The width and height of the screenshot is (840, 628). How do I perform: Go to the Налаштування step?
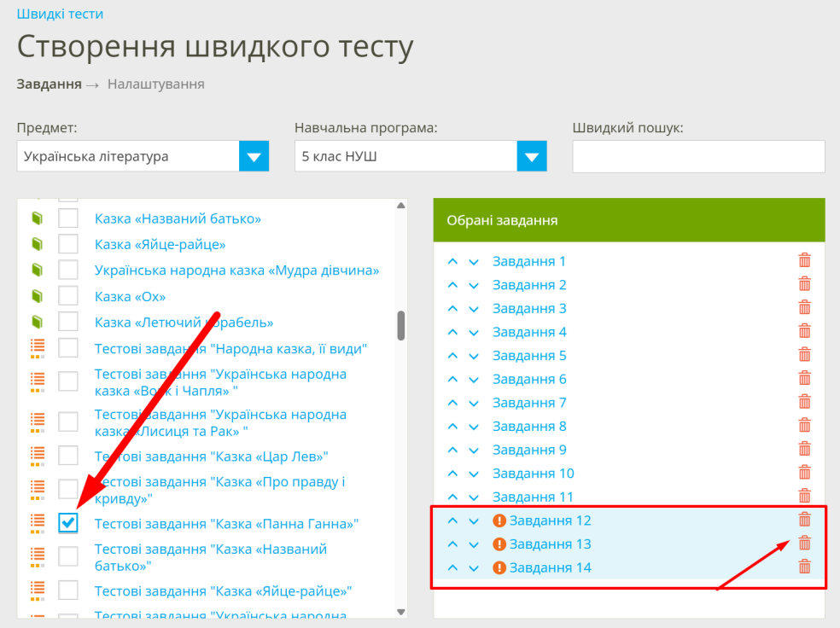(x=155, y=84)
